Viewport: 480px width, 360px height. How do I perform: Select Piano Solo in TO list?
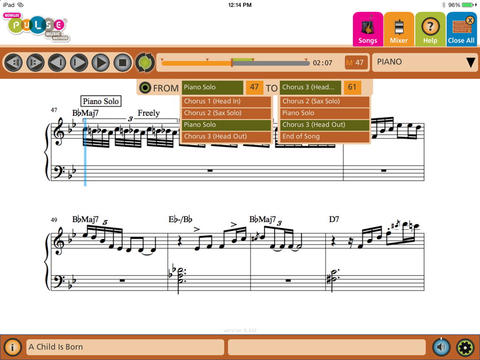point(325,113)
